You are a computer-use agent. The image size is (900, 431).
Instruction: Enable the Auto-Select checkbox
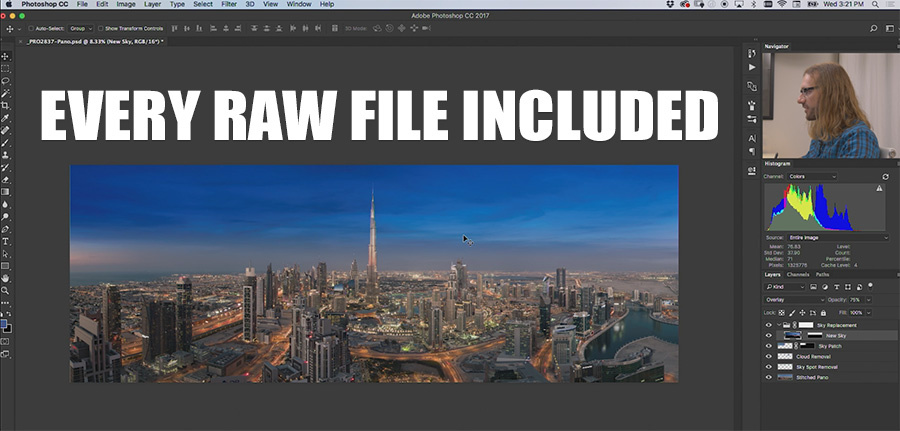pyautogui.click(x=31, y=28)
